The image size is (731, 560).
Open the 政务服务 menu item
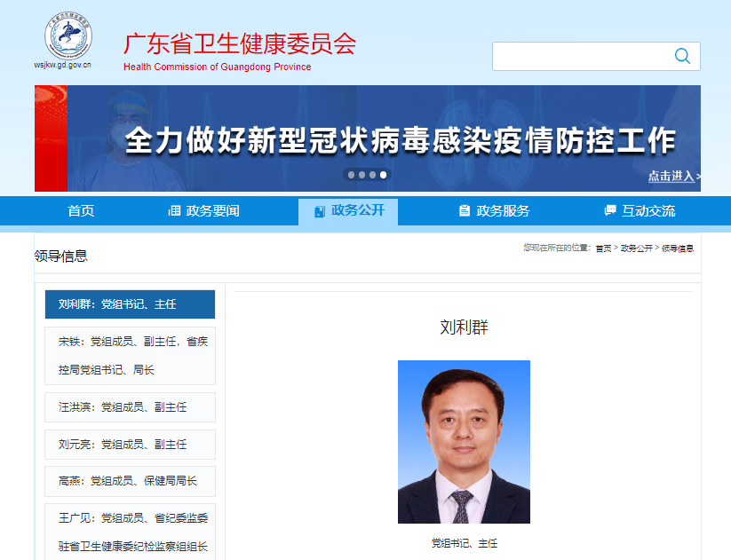[x=494, y=210]
